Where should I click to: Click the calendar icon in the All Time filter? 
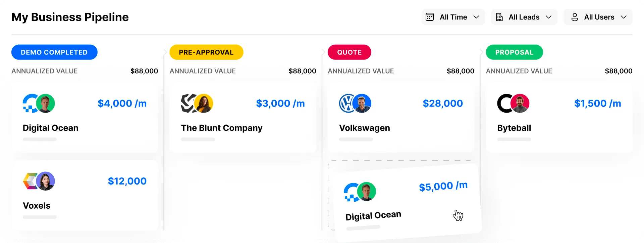coord(430,17)
